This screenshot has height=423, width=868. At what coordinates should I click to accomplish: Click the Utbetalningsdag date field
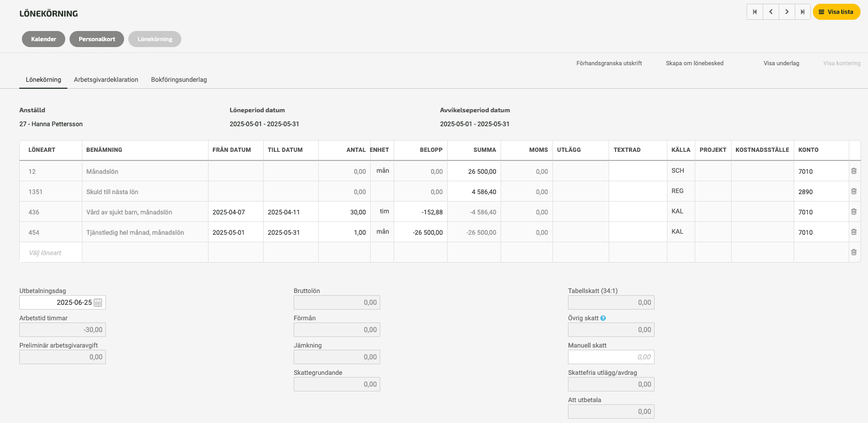click(63, 303)
